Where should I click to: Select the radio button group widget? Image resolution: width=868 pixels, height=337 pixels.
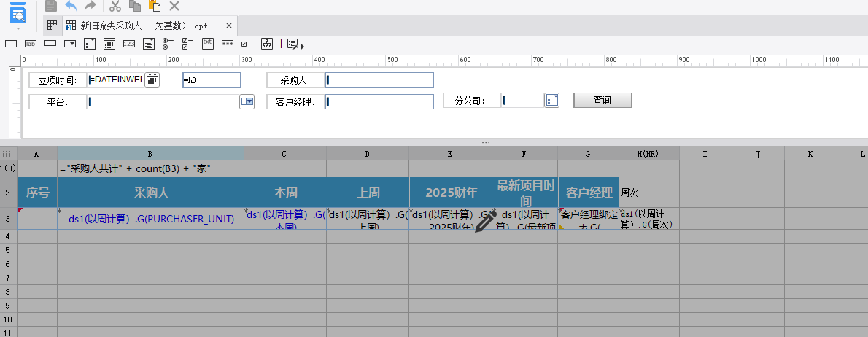[168, 44]
